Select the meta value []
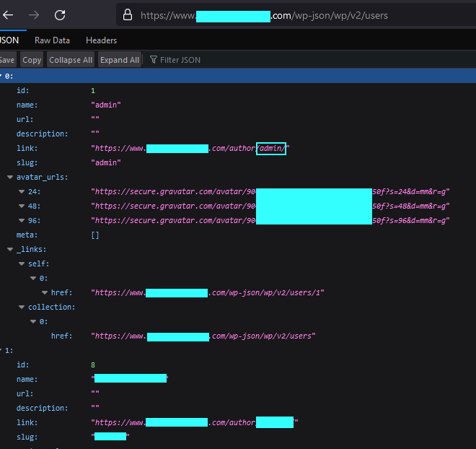The image size is (476, 449). click(95, 235)
